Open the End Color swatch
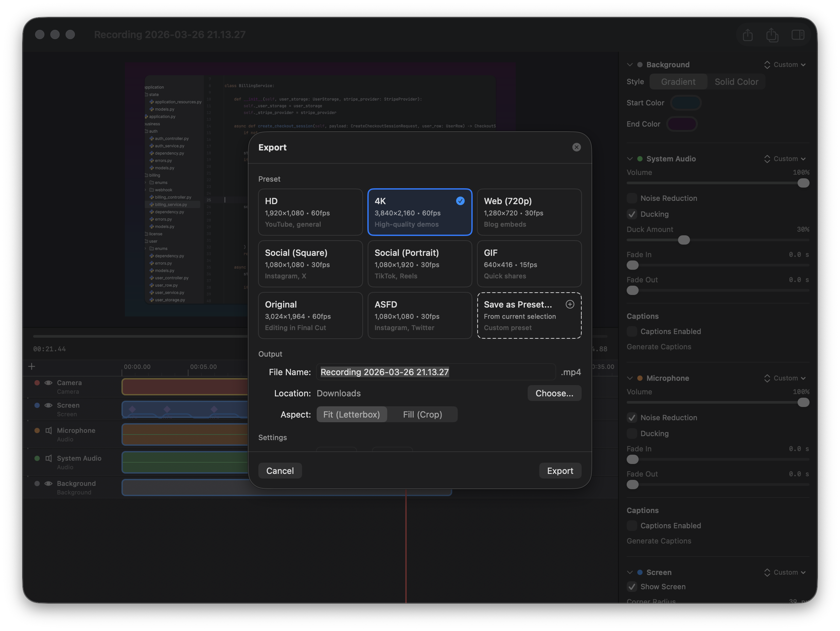Screen dimensions: 840x631 click(x=682, y=124)
